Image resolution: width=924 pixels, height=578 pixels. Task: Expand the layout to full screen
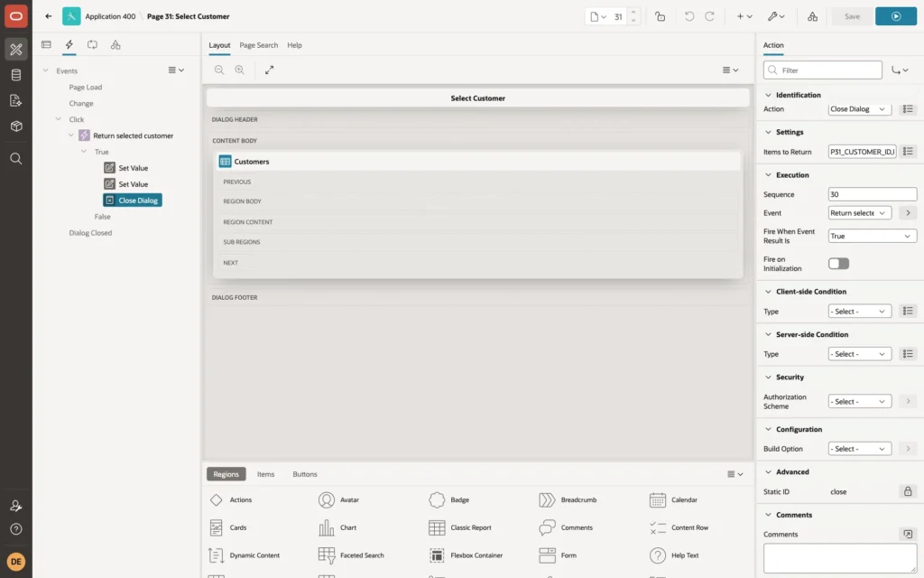click(x=269, y=70)
